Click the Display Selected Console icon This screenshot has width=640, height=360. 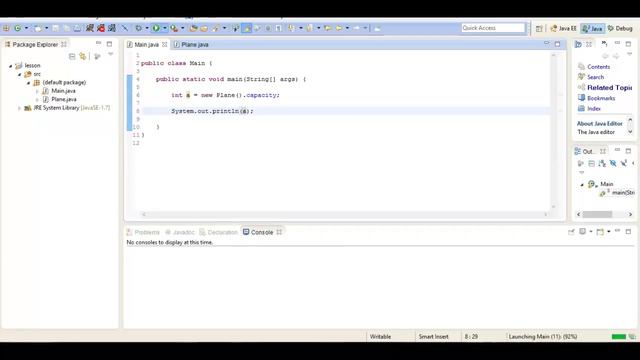[583, 232]
